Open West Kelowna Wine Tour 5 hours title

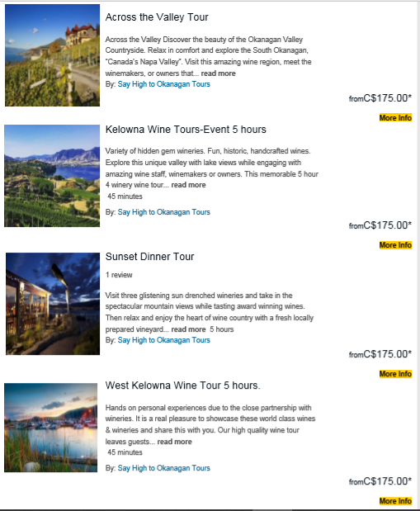183,386
